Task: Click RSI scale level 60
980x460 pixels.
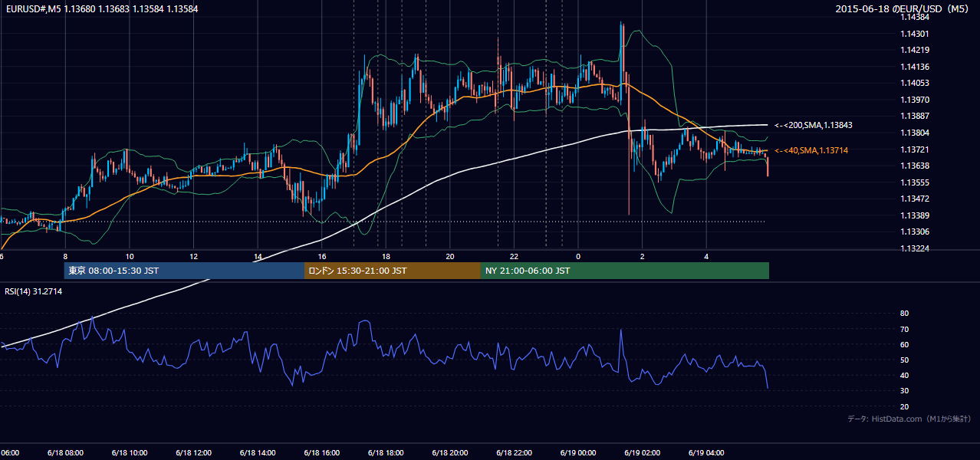Action: coord(904,344)
